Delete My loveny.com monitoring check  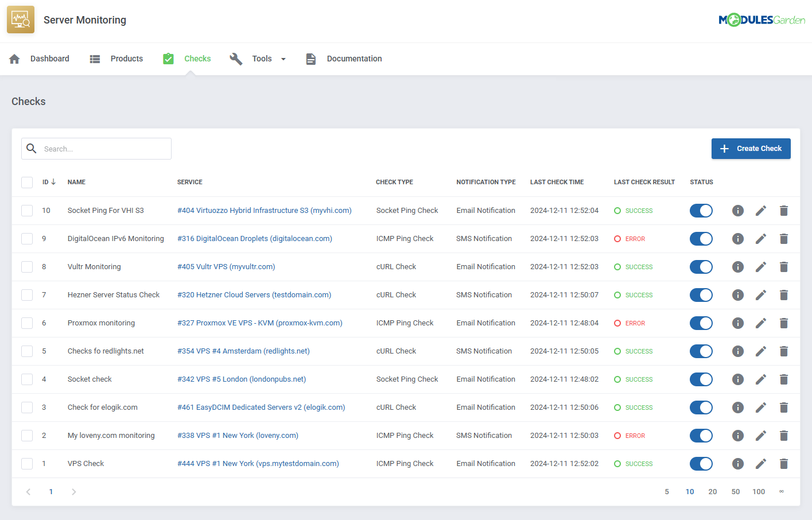point(784,436)
